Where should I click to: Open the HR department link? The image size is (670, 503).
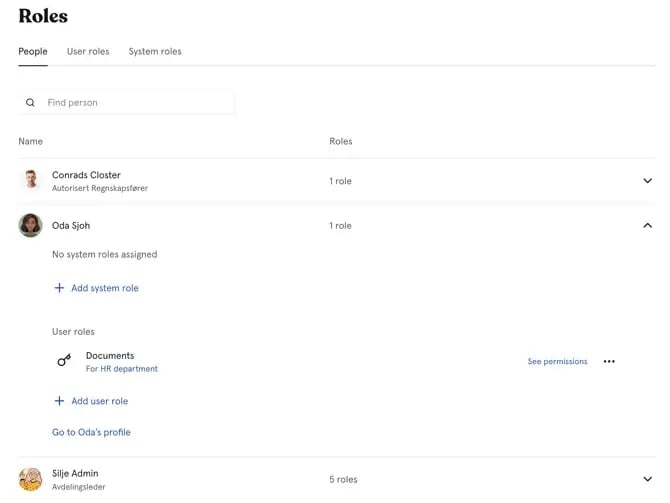[x=129, y=369]
